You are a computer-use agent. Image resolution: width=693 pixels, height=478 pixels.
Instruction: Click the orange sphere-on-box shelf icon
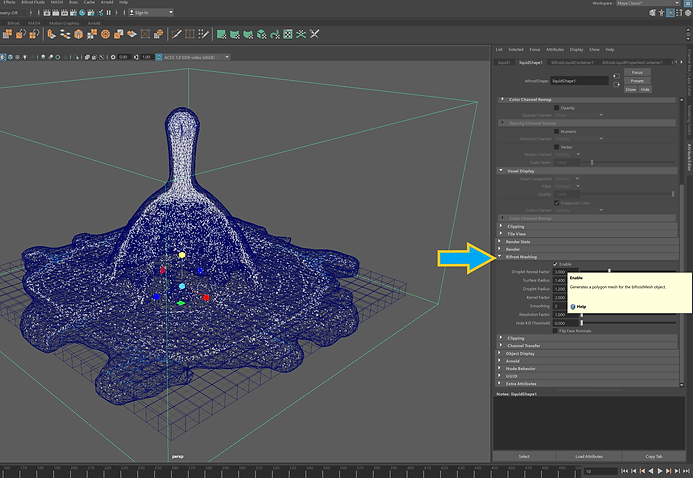pyautogui.click(x=158, y=34)
